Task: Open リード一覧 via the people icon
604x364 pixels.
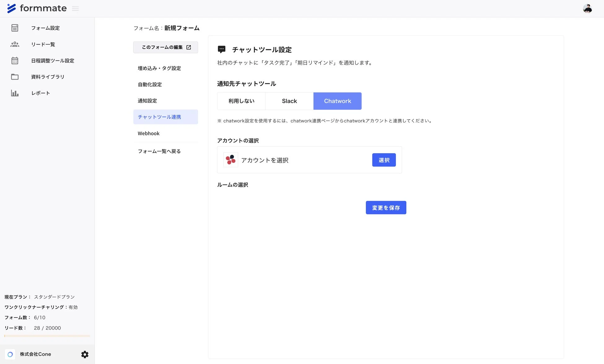Action: [x=15, y=44]
